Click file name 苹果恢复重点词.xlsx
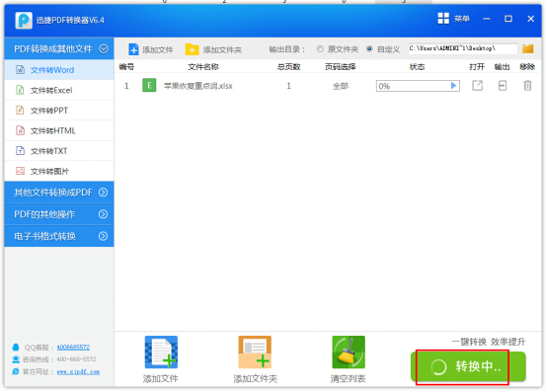546x392 pixels. click(198, 86)
